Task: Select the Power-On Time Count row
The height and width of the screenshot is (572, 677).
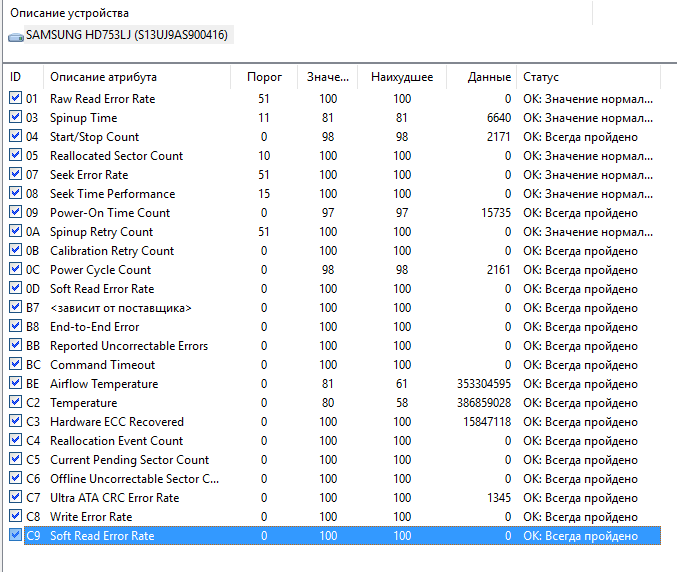Action: coord(342,213)
